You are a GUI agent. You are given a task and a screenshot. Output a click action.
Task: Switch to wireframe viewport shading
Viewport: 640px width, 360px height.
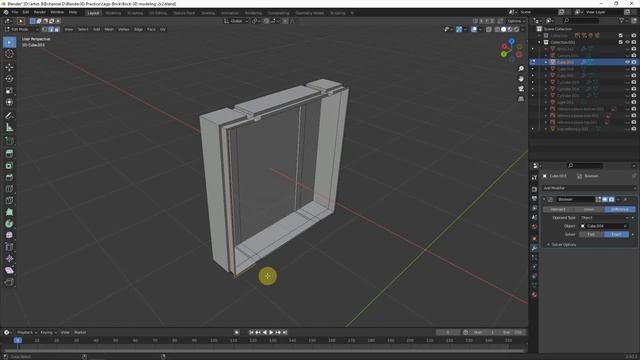click(x=497, y=29)
